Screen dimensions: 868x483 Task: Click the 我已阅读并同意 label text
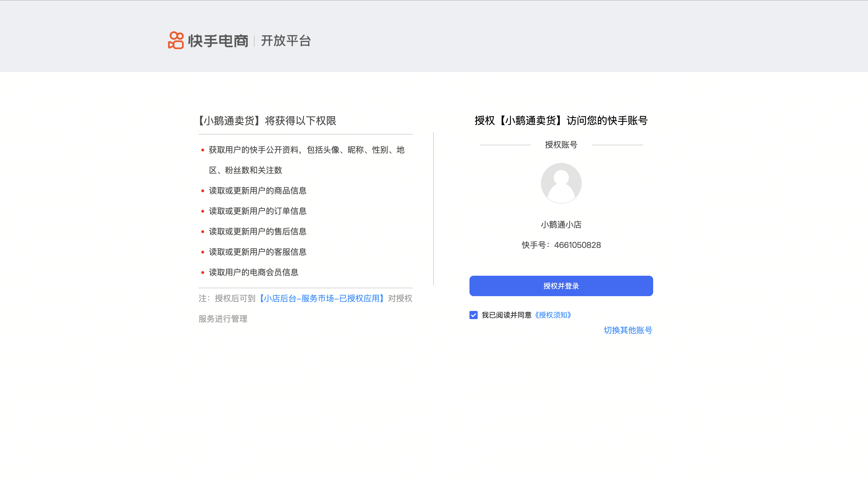506,315
